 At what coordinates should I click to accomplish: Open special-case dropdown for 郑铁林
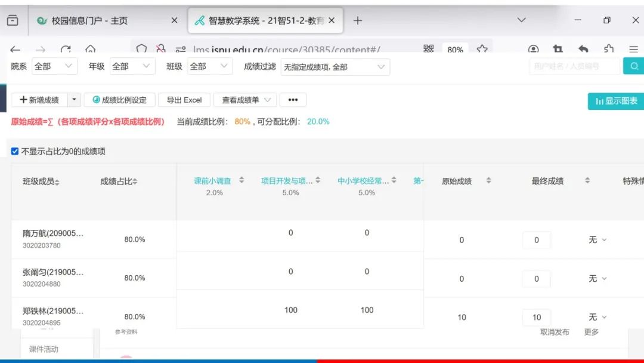[597, 317]
